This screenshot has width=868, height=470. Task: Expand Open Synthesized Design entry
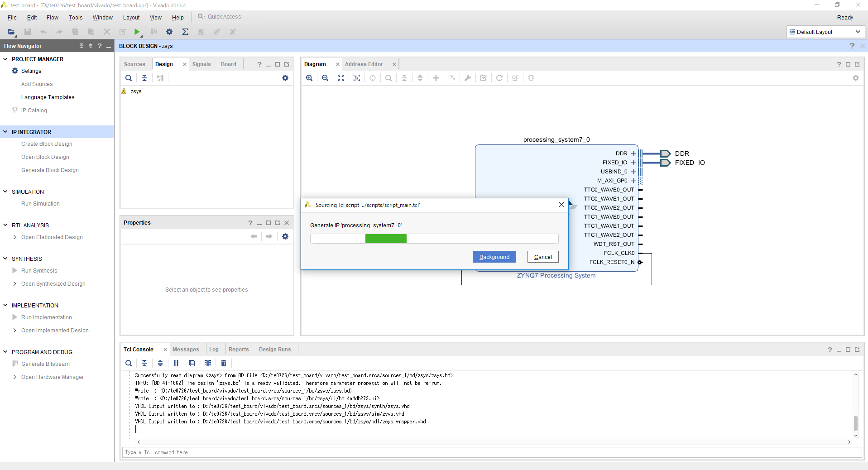click(x=15, y=284)
